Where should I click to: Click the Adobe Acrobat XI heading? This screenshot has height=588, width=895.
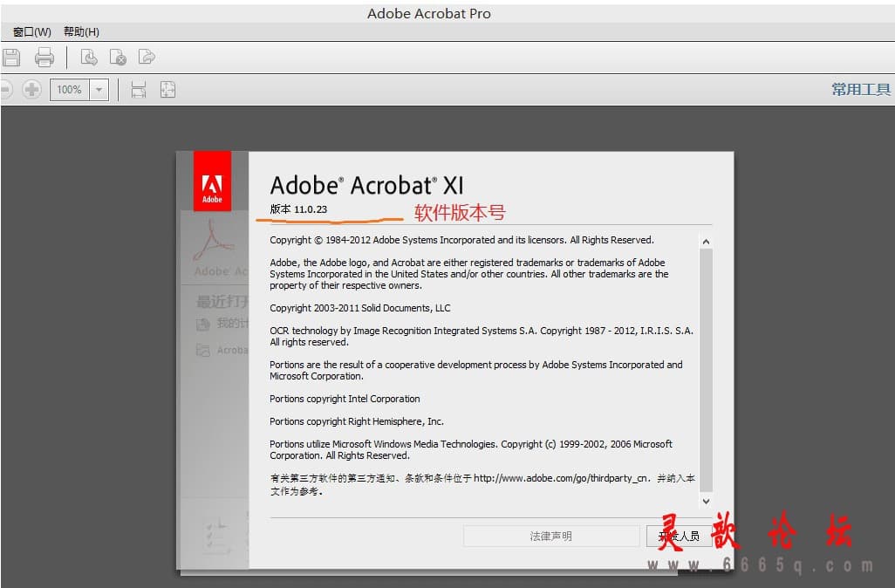point(366,186)
